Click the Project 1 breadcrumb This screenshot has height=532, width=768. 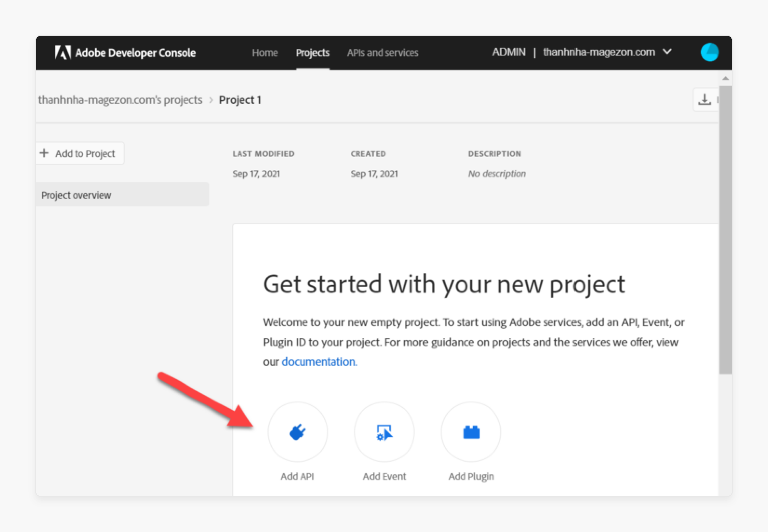240,100
